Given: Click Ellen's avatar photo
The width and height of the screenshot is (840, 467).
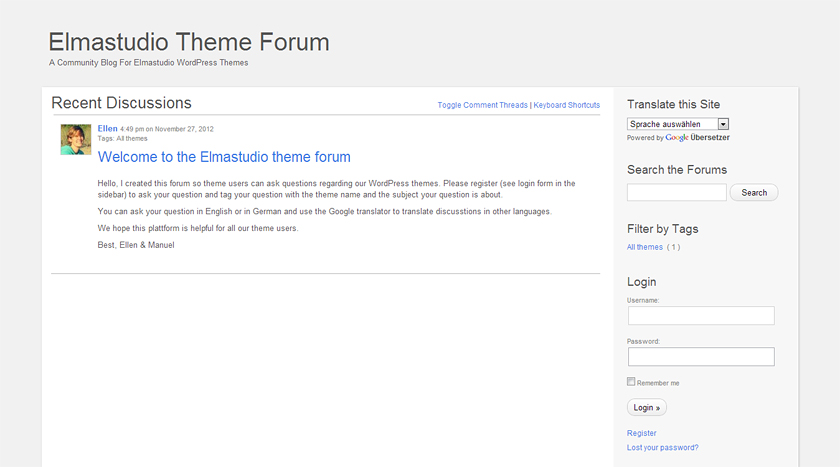Looking at the screenshot, I should click(76, 140).
